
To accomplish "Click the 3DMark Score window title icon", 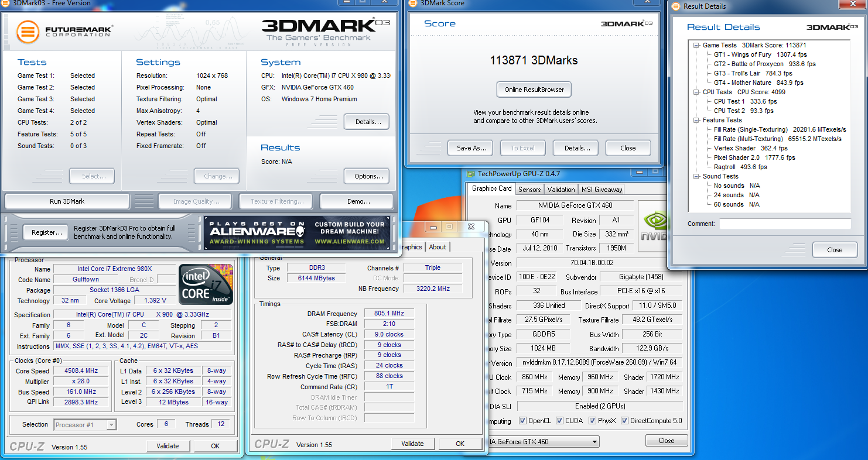I will 414,4.
